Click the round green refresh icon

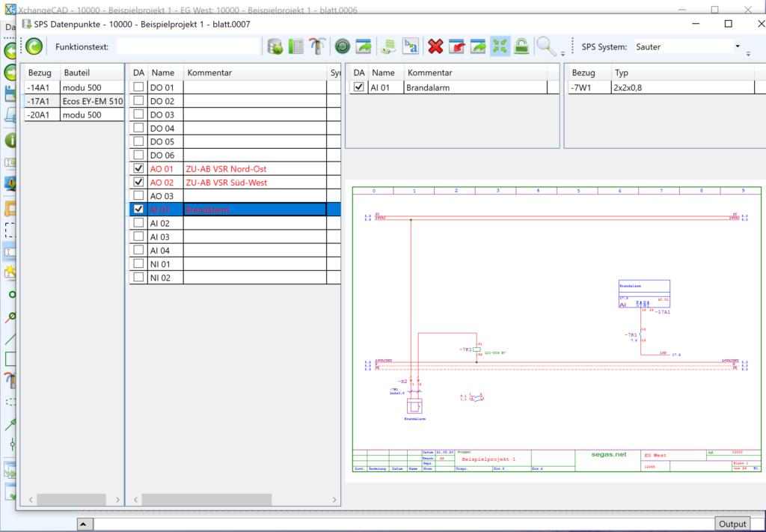click(343, 46)
